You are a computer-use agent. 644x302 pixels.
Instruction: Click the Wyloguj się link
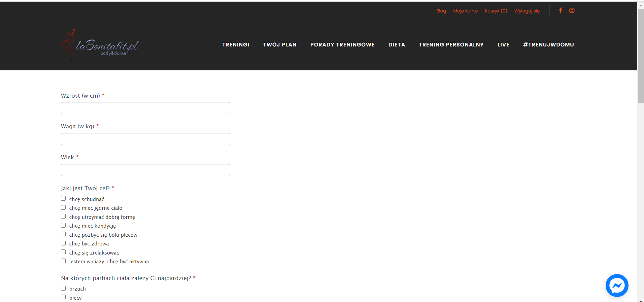pyautogui.click(x=527, y=11)
